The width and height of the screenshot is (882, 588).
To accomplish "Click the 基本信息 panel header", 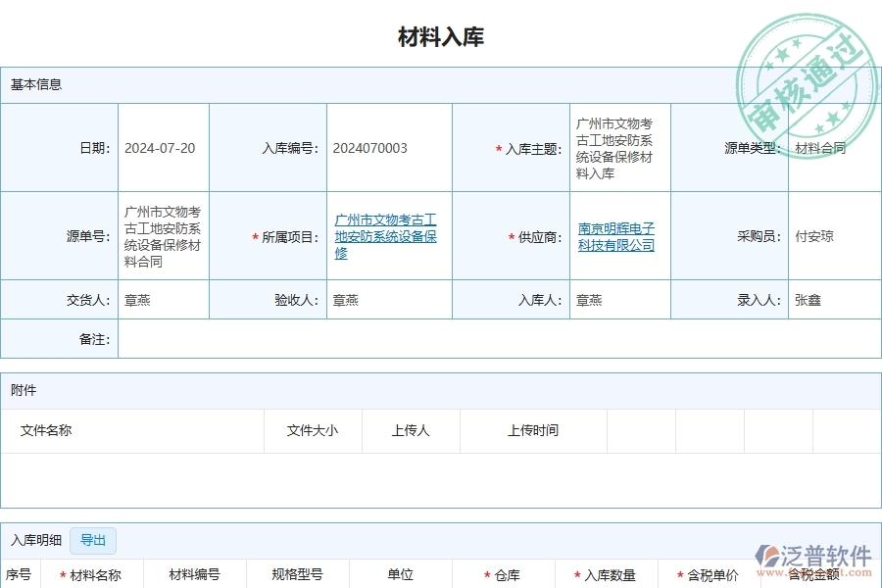I will click(x=34, y=84).
